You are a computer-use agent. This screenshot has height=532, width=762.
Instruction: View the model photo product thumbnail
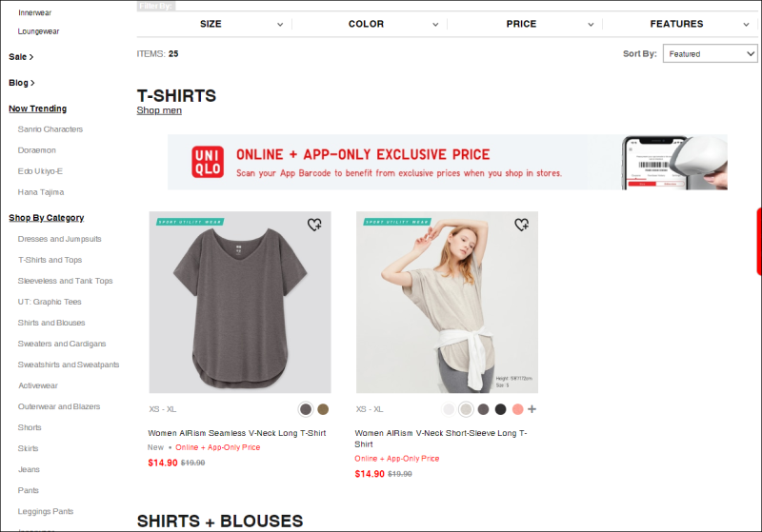coord(447,302)
